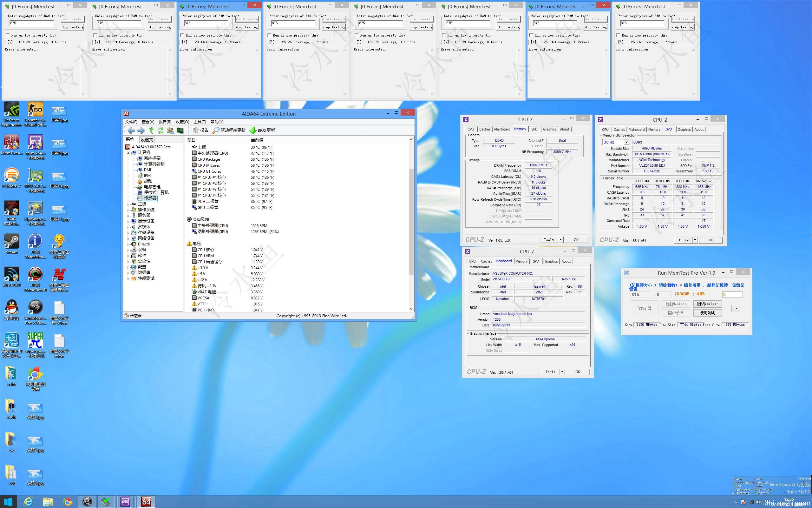Click the green up-level arrow in AIDA64
Image resolution: width=812 pixels, height=508 pixels.
click(x=151, y=130)
